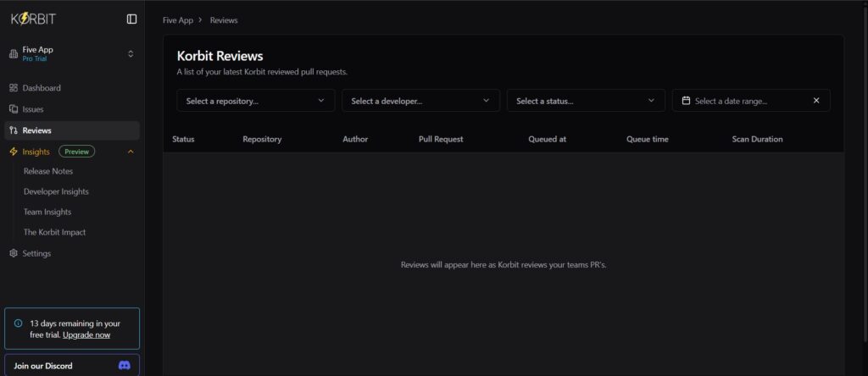Click Join our Discord button
This screenshot has width=868, height=376.
[72, 366]
